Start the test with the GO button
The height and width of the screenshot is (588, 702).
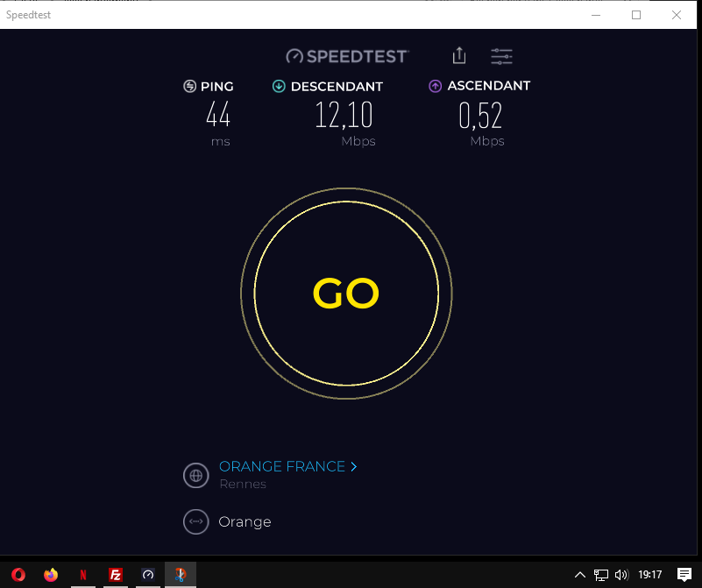[x=346, y=294]
